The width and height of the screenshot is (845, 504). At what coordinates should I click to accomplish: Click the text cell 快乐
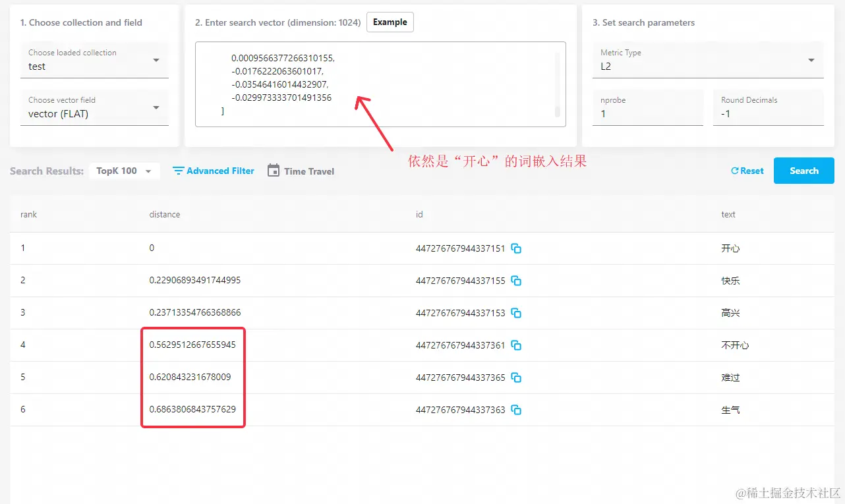pos(731,281)
